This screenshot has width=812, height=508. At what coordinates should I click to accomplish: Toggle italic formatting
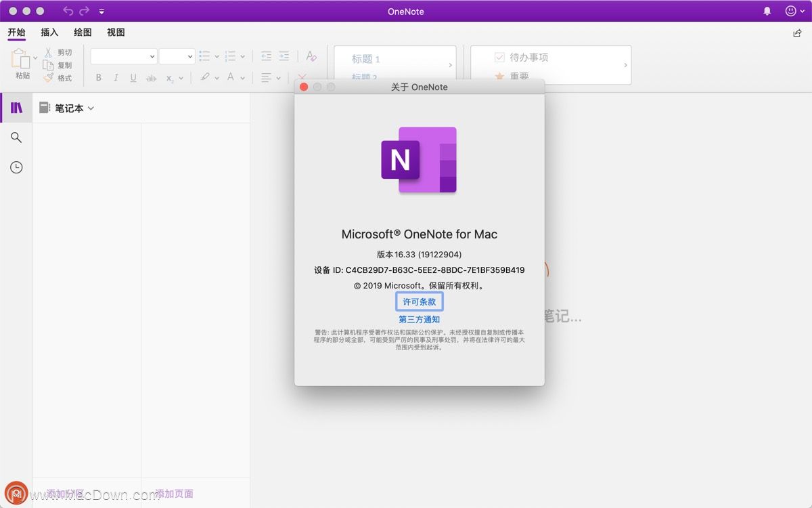tap(116, 78)
